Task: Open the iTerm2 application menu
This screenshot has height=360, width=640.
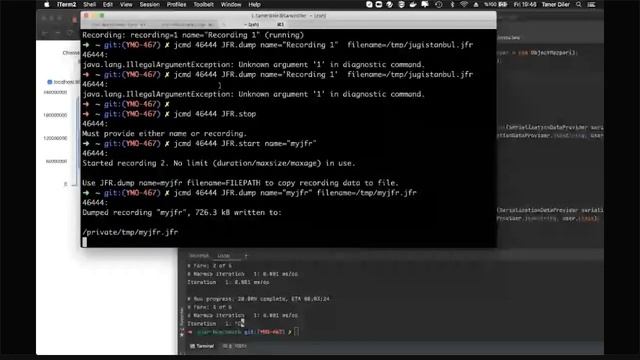Action: 66,4
